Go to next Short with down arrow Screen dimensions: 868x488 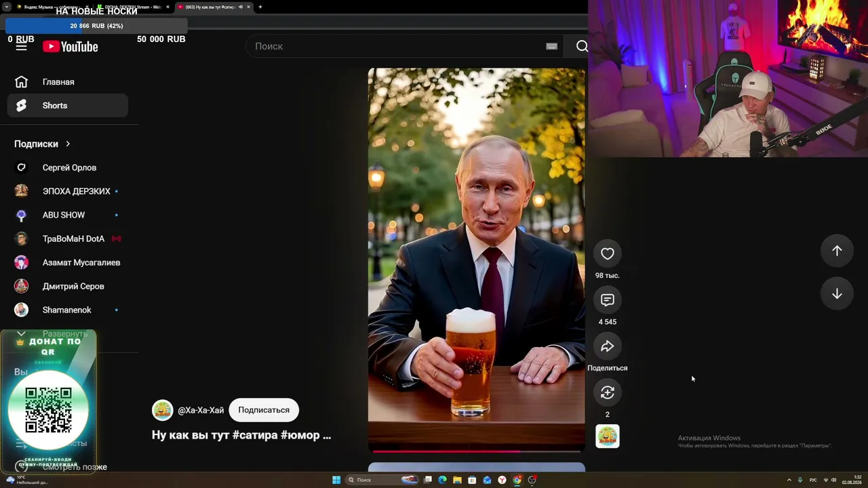[837, 293]
